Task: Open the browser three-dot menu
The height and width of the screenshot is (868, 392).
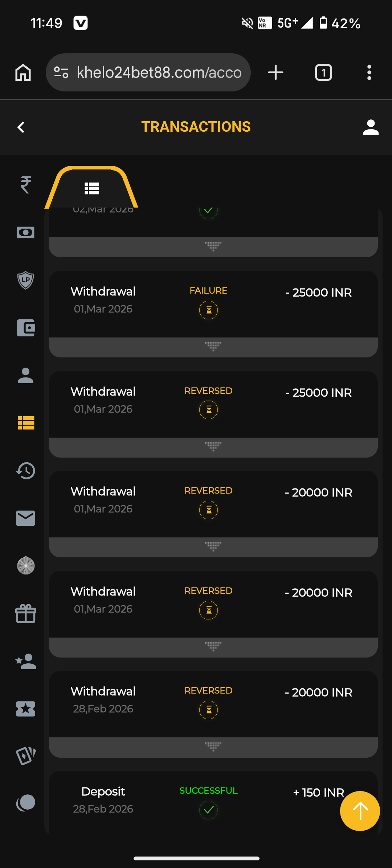Action: (369, 73)
